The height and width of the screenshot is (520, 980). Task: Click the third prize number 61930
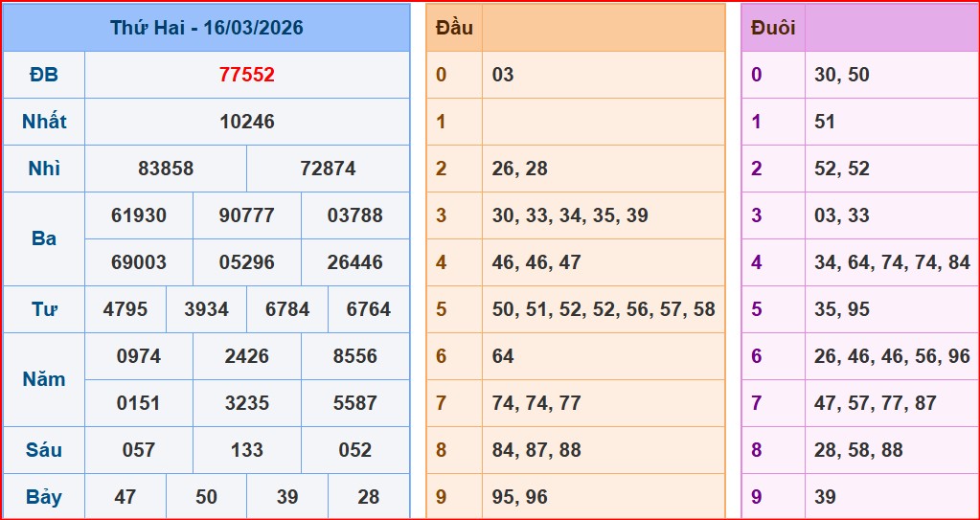tap(139, 215)
